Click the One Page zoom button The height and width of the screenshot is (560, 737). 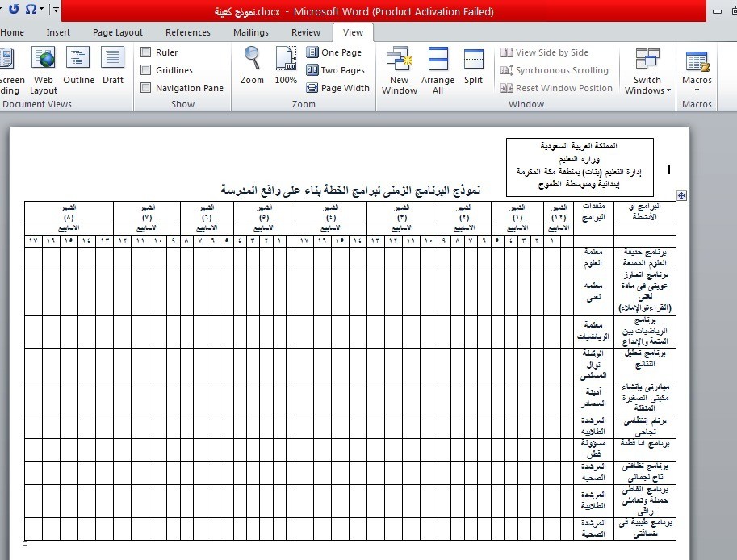[x=333, y=52]
